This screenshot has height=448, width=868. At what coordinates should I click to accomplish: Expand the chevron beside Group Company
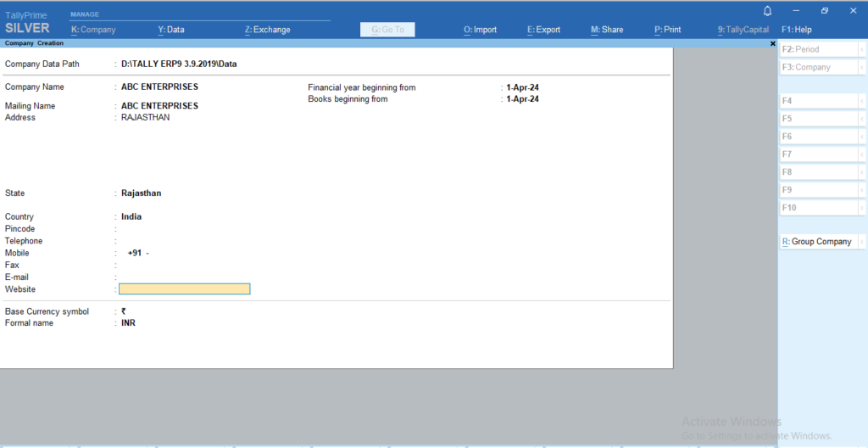(x=861, y=242)
